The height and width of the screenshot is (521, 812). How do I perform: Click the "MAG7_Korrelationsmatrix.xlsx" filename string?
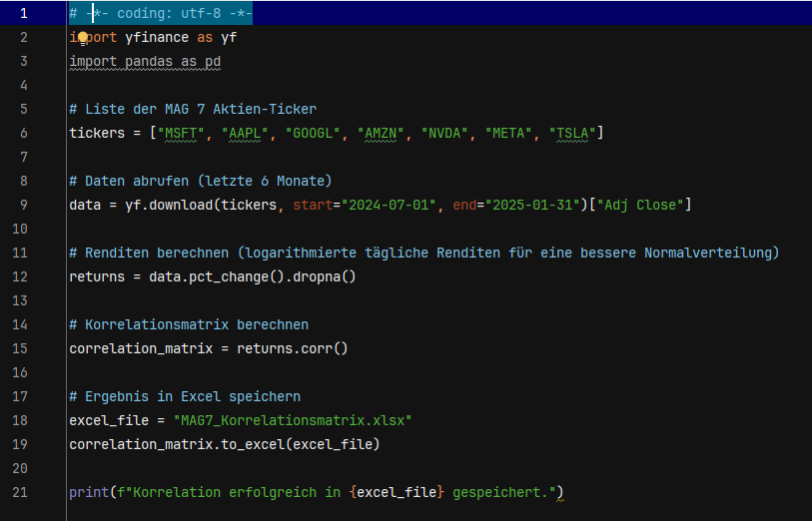pos(293,420)
